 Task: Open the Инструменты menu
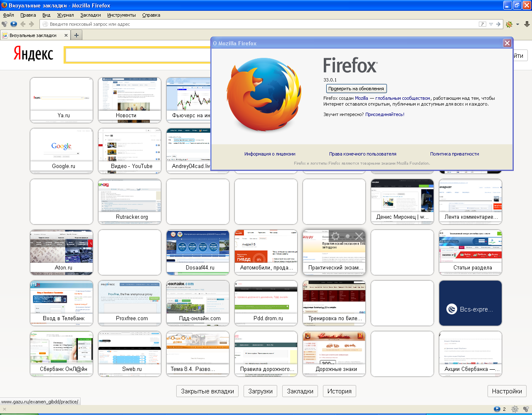point(121,15)
